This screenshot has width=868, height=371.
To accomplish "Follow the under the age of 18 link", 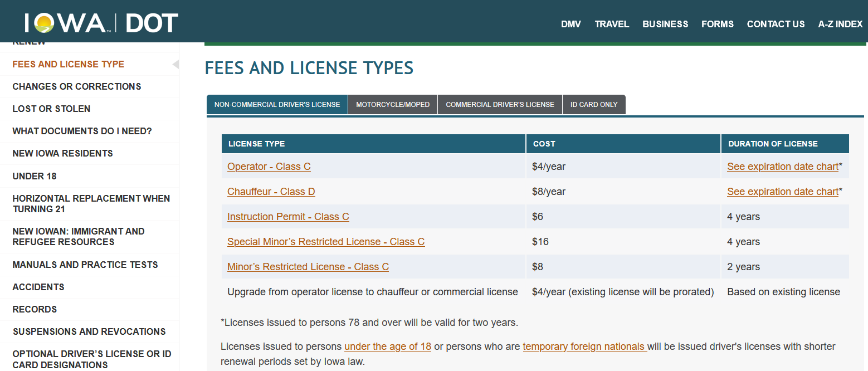I will [x=388, y=346].
